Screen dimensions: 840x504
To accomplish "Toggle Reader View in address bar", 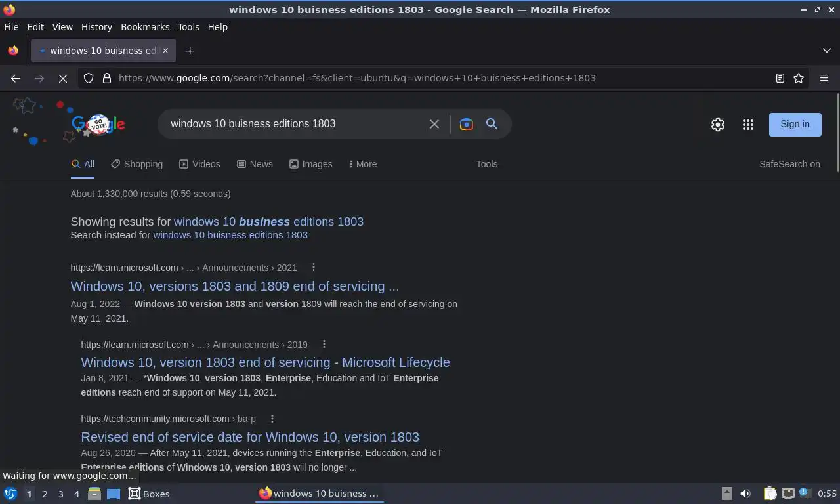I will (x=780, y=78).
